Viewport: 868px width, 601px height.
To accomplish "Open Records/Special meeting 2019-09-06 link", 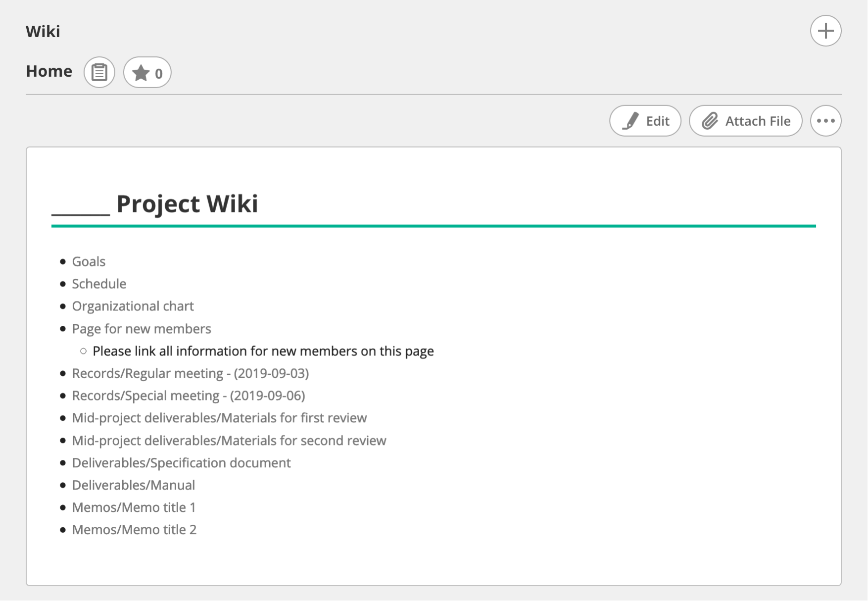I will point(188,396).
